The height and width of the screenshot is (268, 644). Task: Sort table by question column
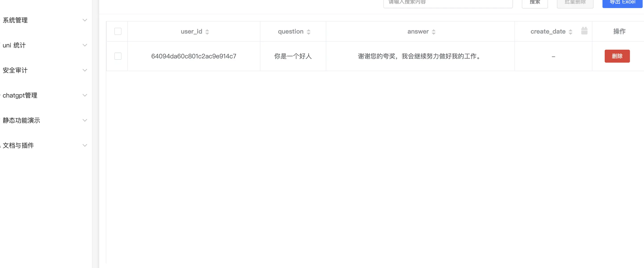click(308, 32)
